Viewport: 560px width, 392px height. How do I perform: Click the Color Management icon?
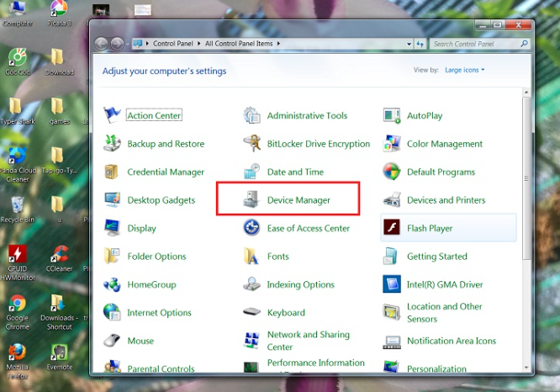click(392, 143)
